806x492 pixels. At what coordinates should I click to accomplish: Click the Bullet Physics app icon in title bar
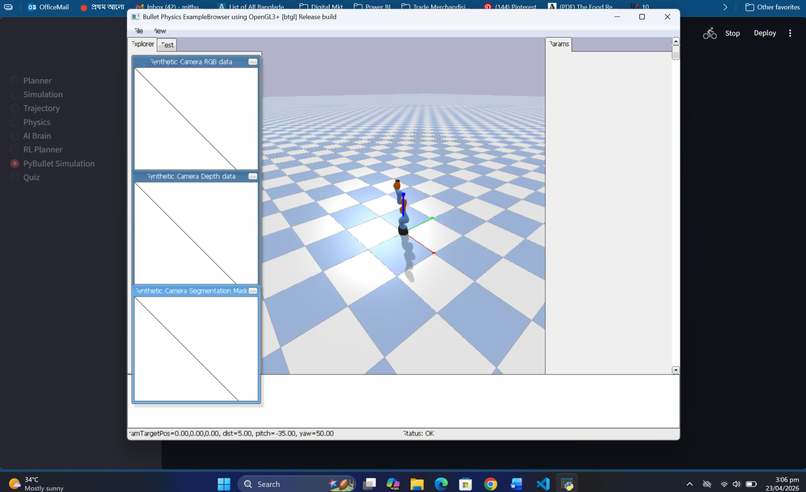tap(135, 17)
